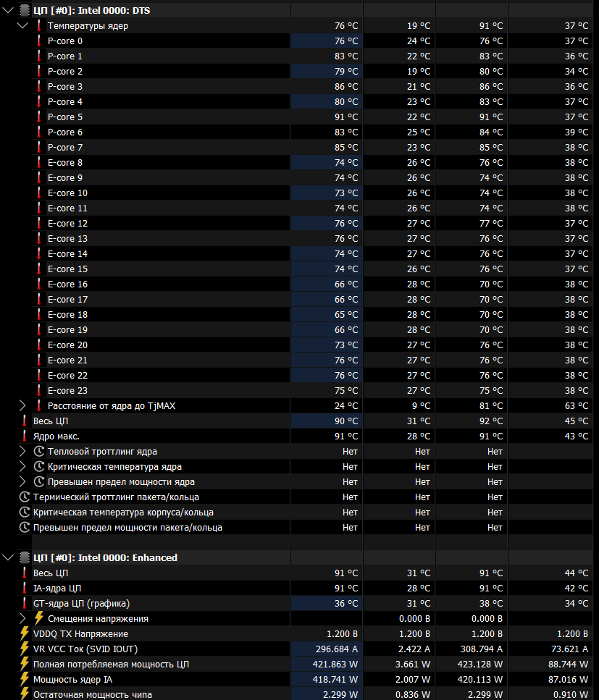Expand Смещения напряжения row
The width and height of the screenshot is (599, 700).
(22, 618)
